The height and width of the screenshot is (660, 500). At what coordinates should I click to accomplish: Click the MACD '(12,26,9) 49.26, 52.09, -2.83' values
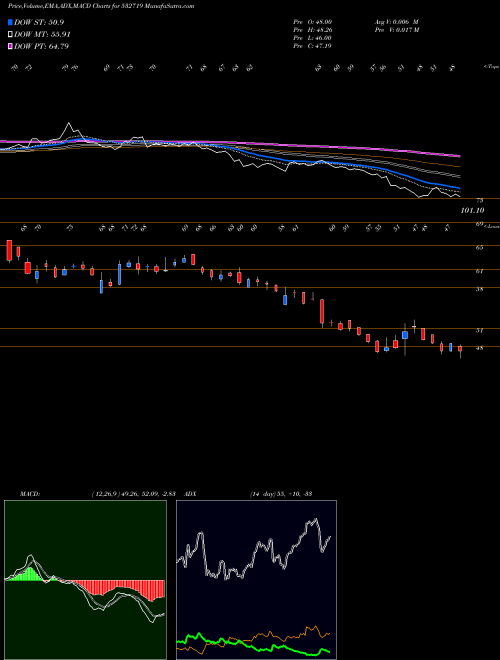pyautogui.click(x=133, y=494)
